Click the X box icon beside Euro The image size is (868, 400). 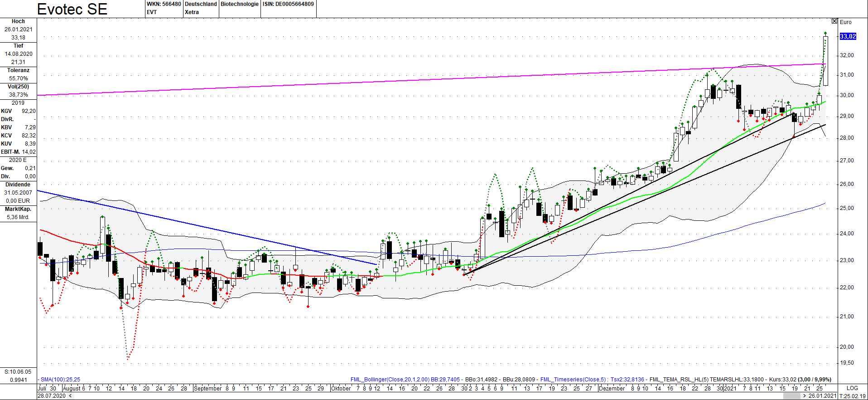click(x=834, y=21)
